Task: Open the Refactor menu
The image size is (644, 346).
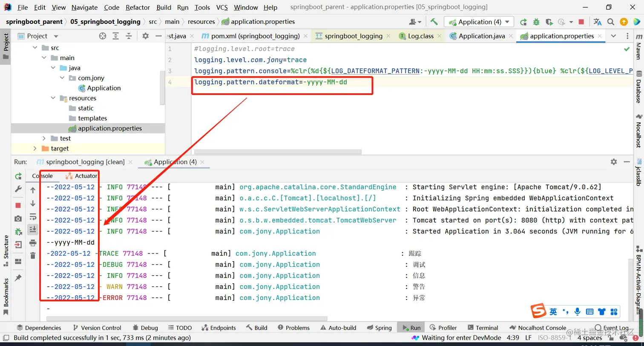Action: [138, 7]
